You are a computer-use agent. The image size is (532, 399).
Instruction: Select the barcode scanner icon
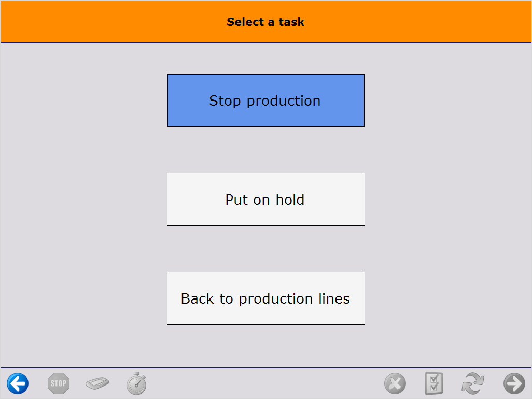(97, 383)
